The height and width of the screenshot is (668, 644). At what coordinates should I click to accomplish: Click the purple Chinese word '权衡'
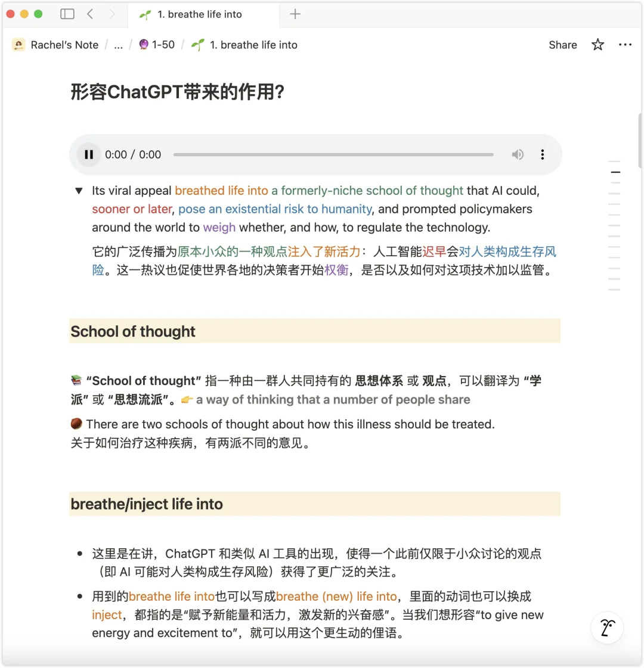click(336, 270)
